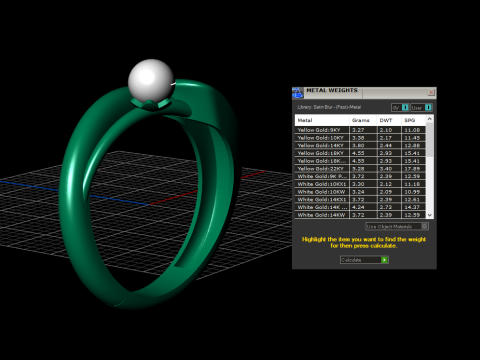Click the Library: Satin Blur label

tap(329, 107)
